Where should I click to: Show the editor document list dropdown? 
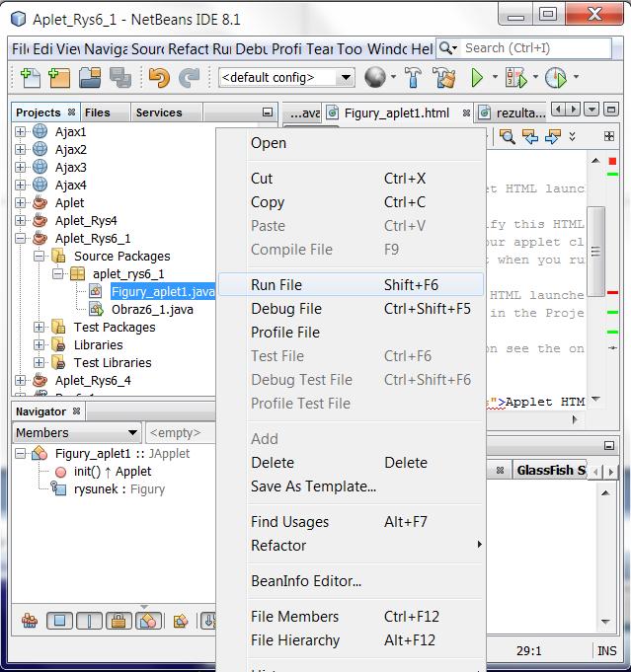click(x=592, y=110)
